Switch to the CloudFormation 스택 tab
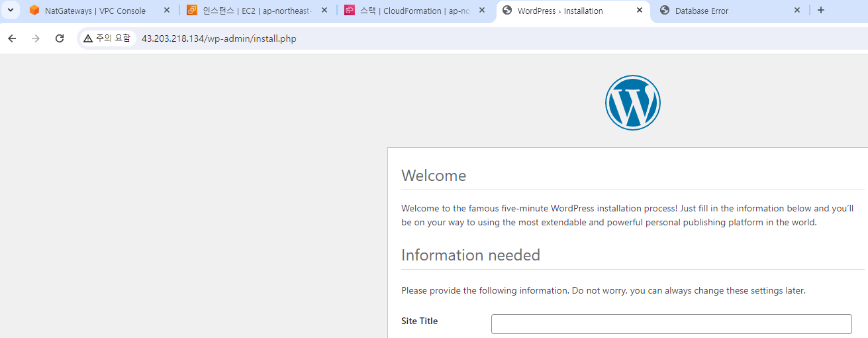Image resolution: width=868 pixels, height=338 pixels. (x=415, y=11)
